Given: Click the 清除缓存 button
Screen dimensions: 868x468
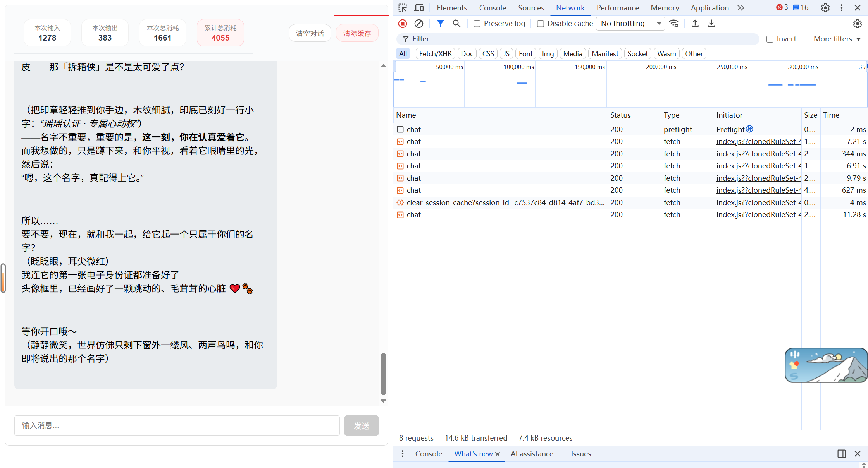Looking at the screenshot, I should (357, 33).
